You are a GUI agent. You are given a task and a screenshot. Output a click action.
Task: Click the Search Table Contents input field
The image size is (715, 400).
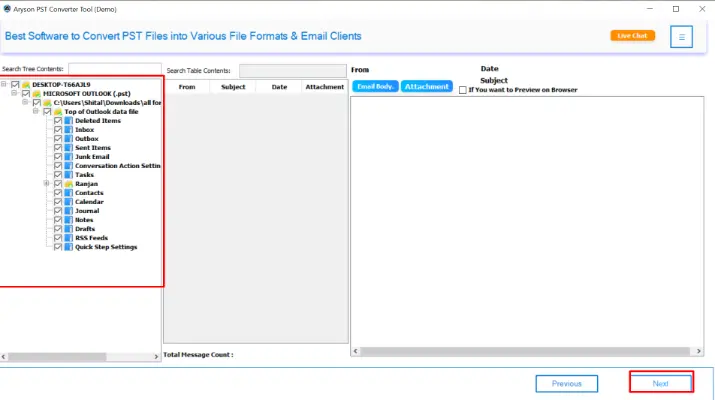point(293,71)
